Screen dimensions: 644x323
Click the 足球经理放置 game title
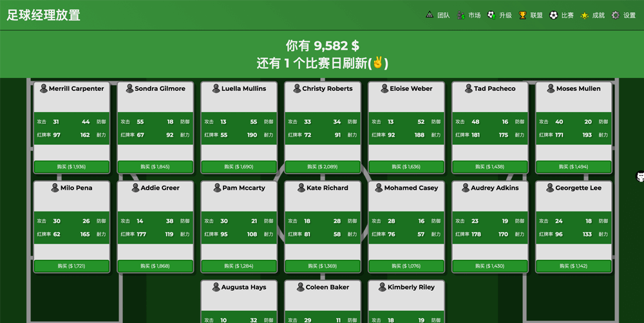coord(43,15)
